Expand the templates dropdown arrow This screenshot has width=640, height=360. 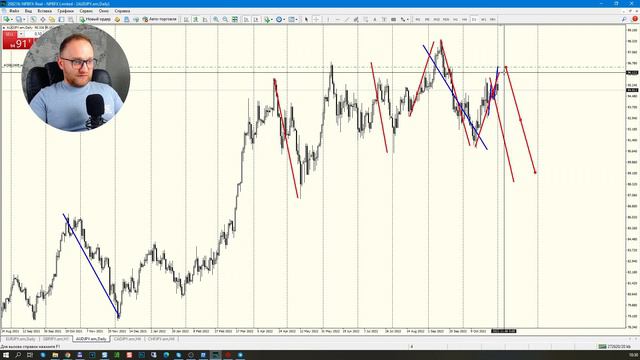297,19
